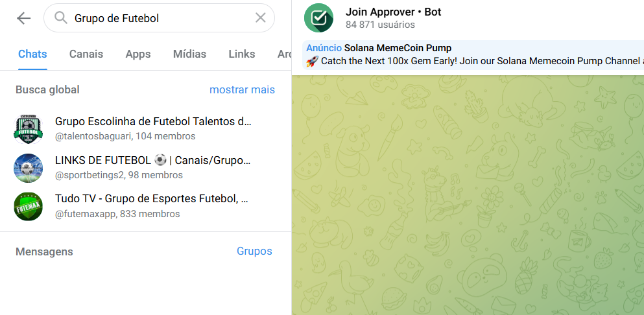
Task: Clear the search text with the X
Action: click(261, 17)
